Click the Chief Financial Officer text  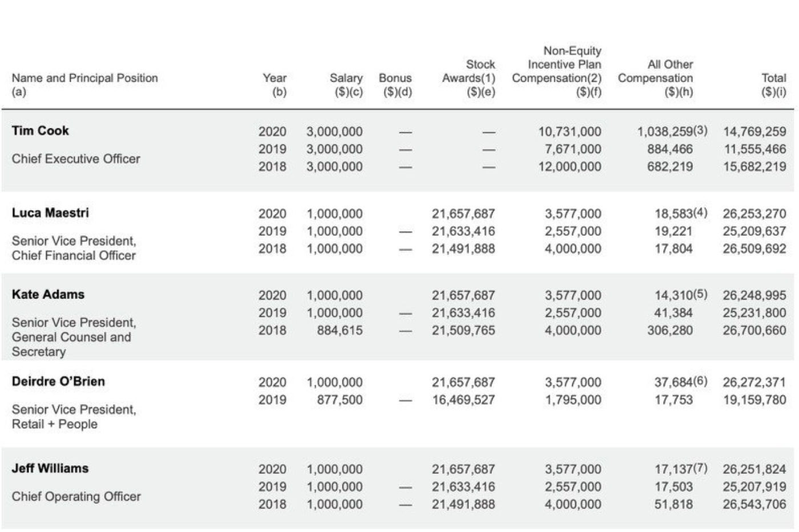[74, 256]
